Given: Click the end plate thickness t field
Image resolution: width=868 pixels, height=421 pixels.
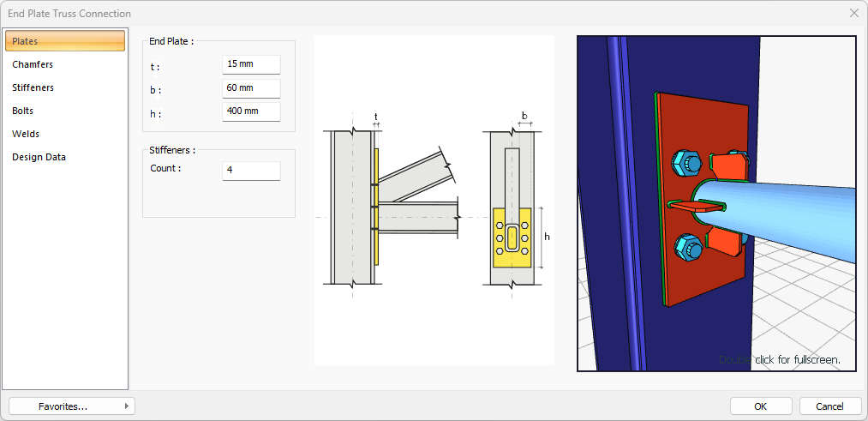Looking at the screenshot, I should tap(250, 65).
